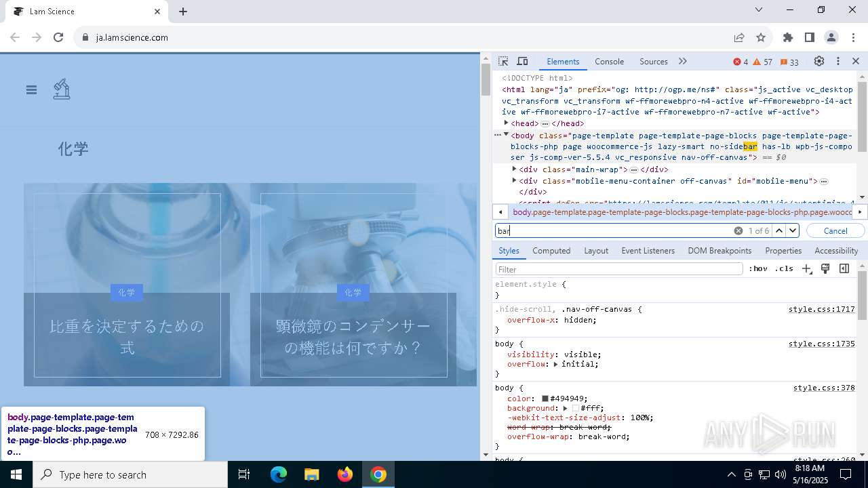Open the 比重を決定するための式 article card
This screenshot has width=868, height=488.
click(x=127, y=337)
